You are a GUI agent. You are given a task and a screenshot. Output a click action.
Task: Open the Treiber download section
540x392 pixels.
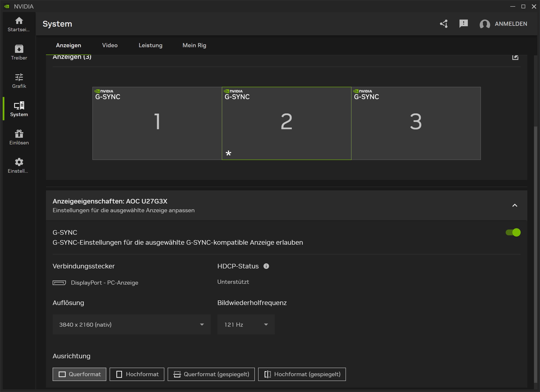tap(19, 52)
